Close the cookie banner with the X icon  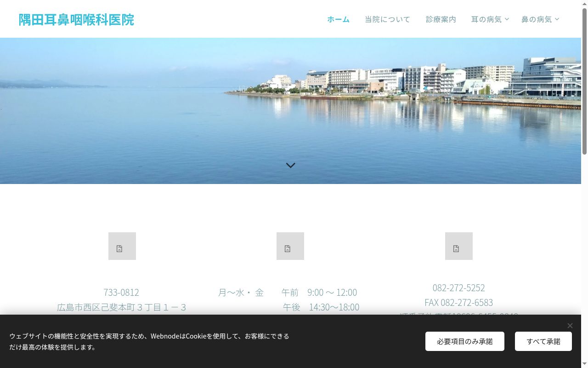click(x=570, y=326)
